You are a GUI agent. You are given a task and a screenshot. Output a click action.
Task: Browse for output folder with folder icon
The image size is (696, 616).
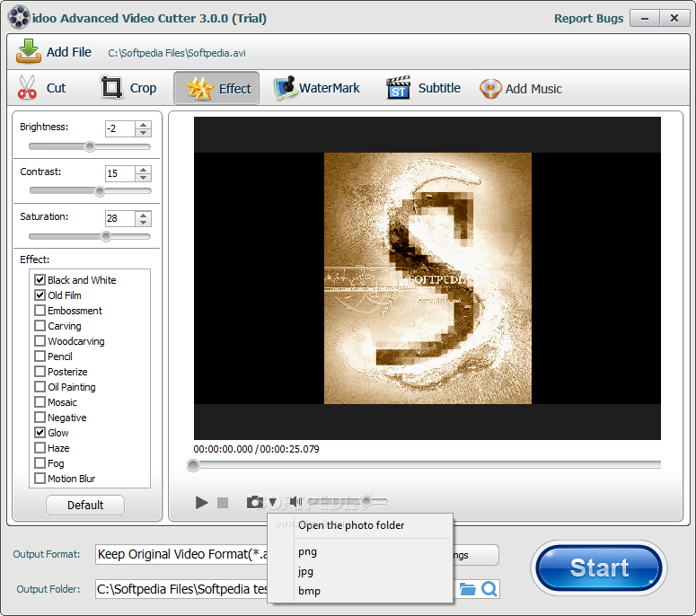[467, 589]
